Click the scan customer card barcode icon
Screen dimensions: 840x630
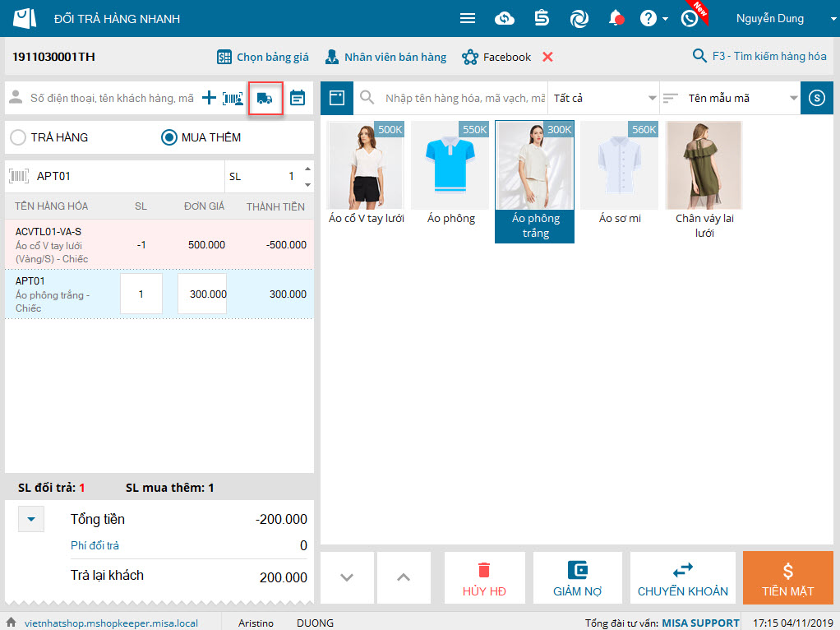pyautogui.click(x=233, y=98)
